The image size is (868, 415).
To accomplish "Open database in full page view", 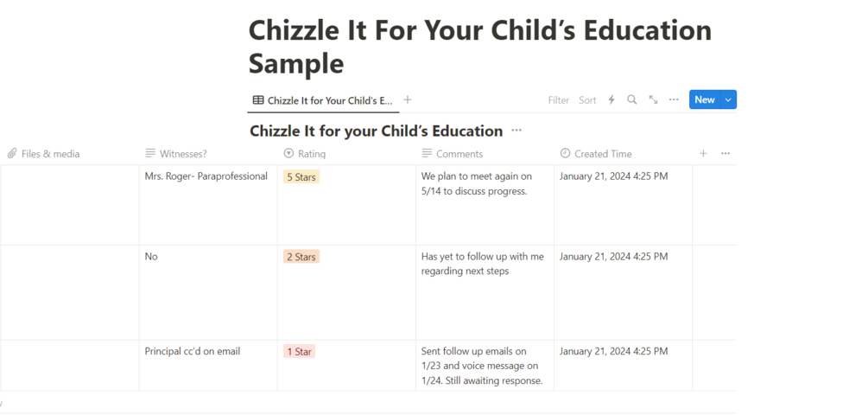I will [653, 100].
